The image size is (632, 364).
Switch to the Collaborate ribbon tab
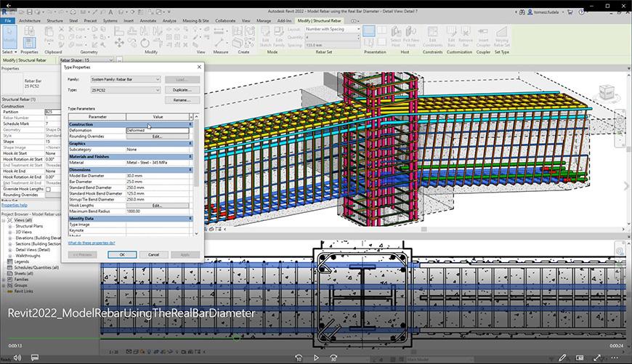[x=225, y=20]
